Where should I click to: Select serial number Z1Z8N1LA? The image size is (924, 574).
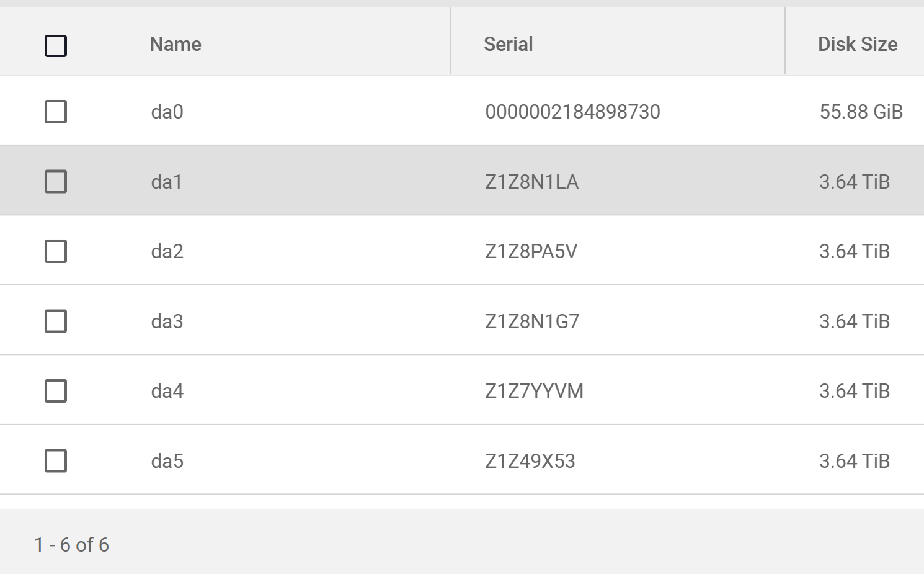pos(531,182)
